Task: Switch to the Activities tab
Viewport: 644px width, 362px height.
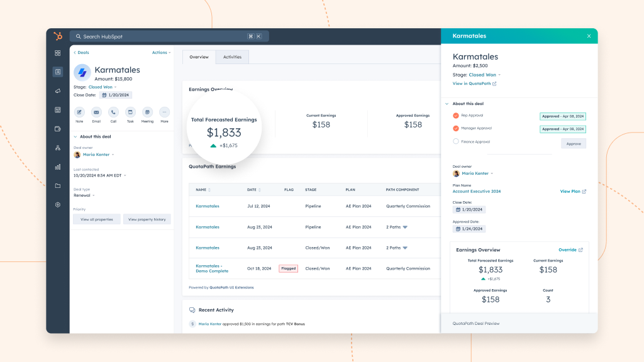Action: [x=232, y=57]
